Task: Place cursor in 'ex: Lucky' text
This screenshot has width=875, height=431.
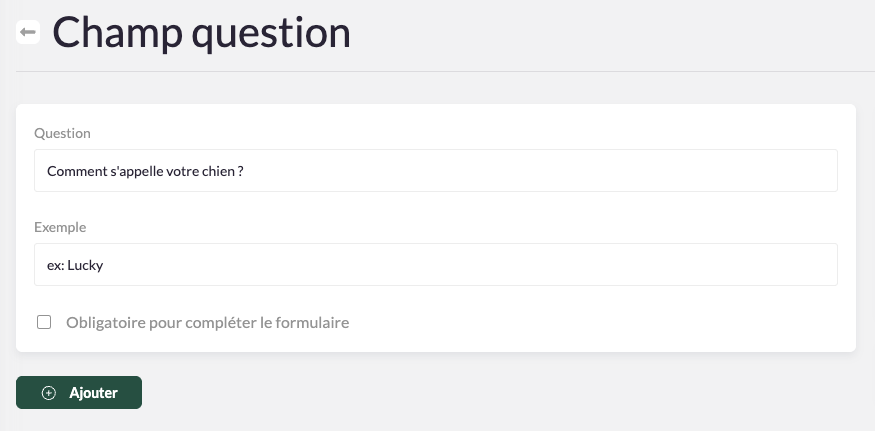Action: pos(75,265)
